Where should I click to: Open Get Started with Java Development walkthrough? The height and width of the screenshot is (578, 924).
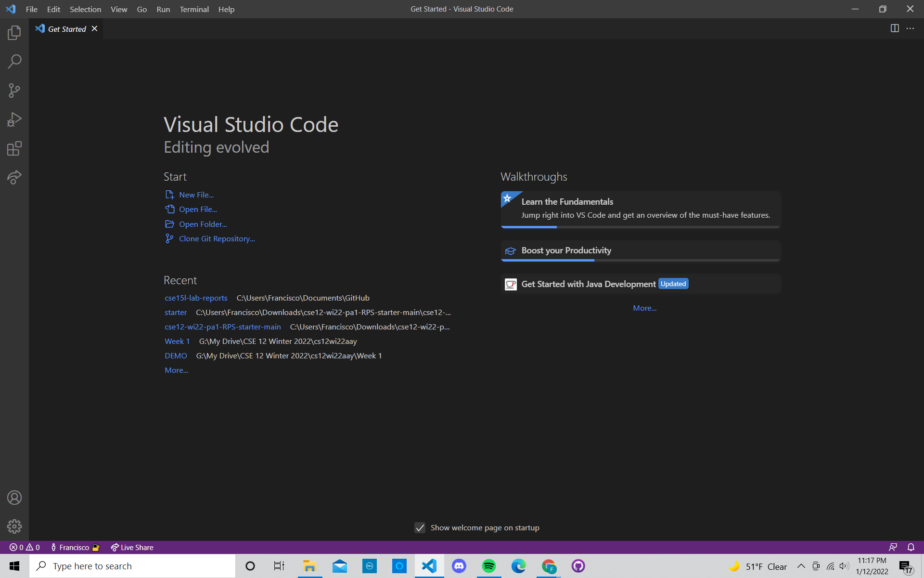pyautogui.click(x=640, y=284)
